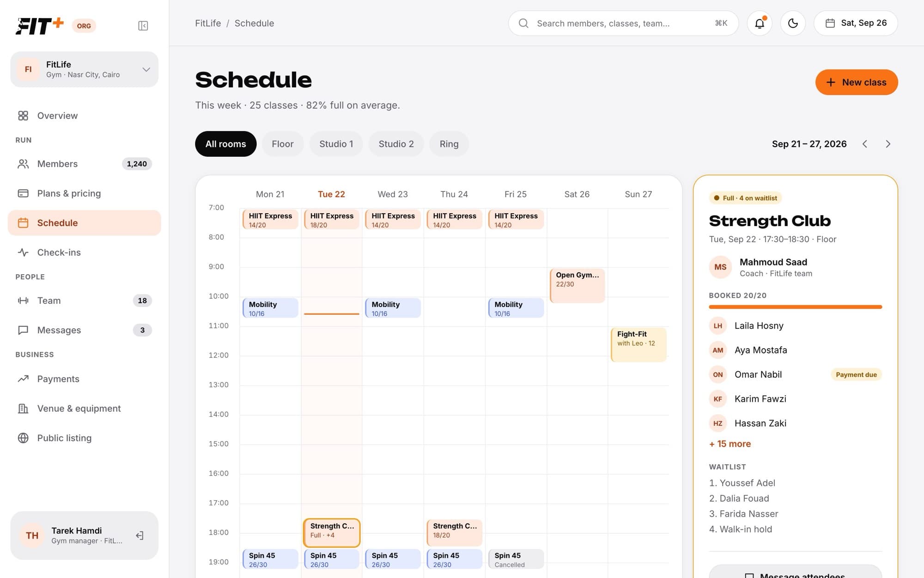This screenshot has height=578, width=924.
Task: Click Venue & equipment building icon
Action: point(23,408)
